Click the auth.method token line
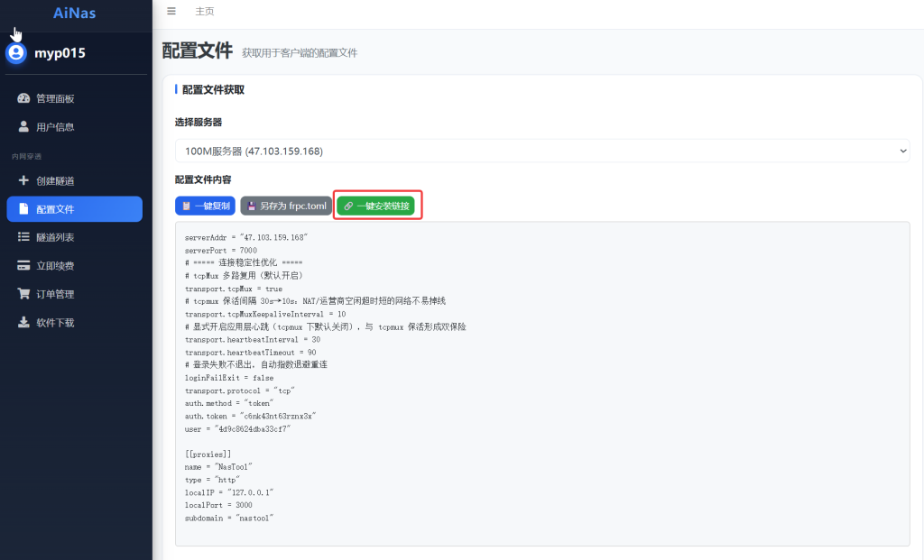The image size is (924, 560). point(229,403)
